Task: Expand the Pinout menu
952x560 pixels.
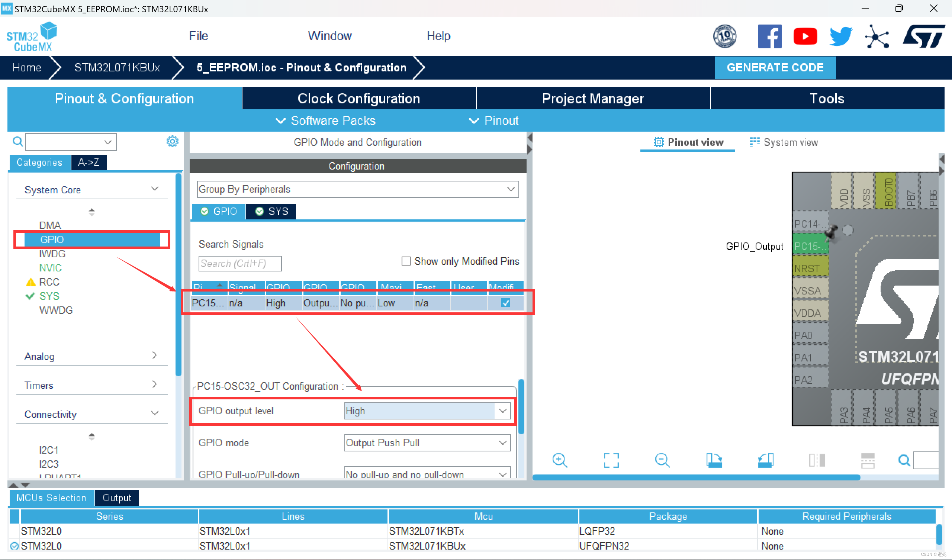Action: coord(494,120)
